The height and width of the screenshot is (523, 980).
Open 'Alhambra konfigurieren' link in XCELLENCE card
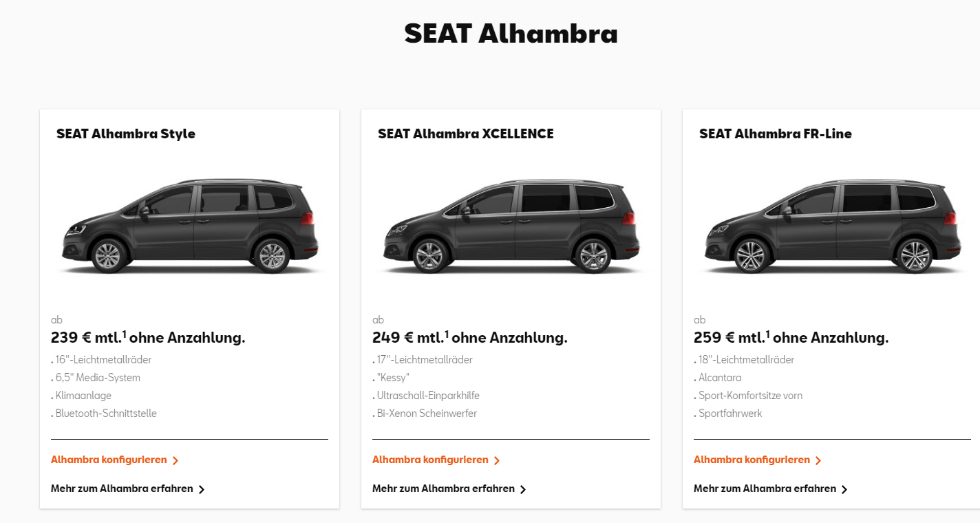coord(430,460)
